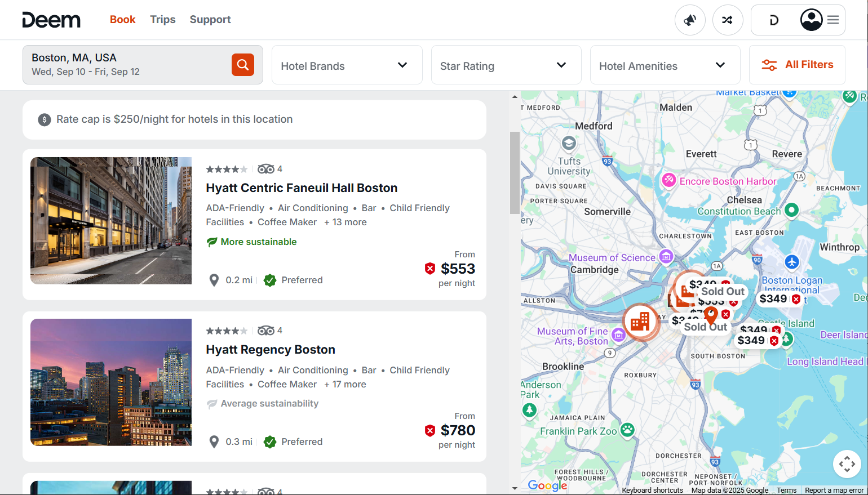Open Keyboard shortcuts on the map
The width and height of the screenshot is (868, 495).
click(x=652, y=490)
